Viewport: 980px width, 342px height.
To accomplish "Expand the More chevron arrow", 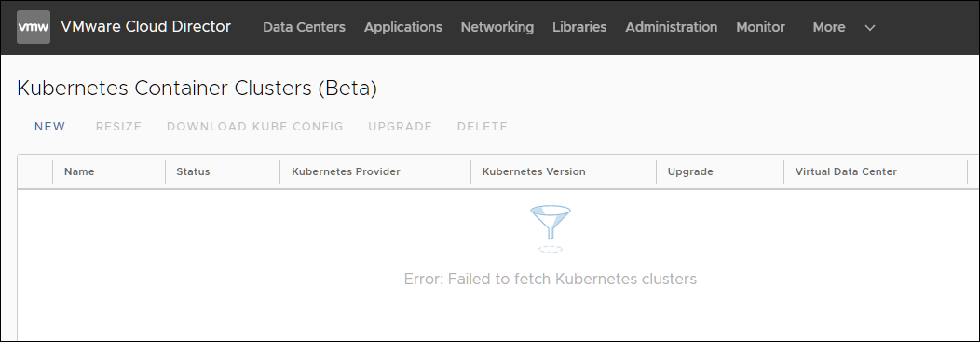I will 869,28.
